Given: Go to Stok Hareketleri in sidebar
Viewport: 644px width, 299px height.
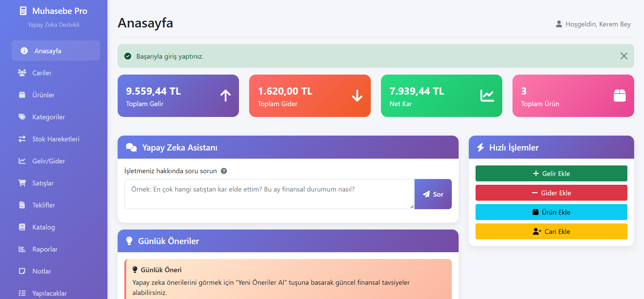Looking at the screenshot, I should [56, 139].
